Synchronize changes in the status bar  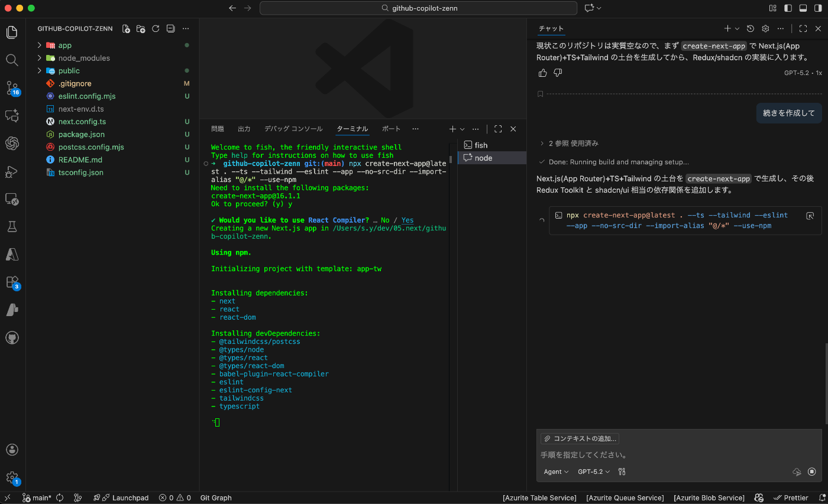point(60,498)
